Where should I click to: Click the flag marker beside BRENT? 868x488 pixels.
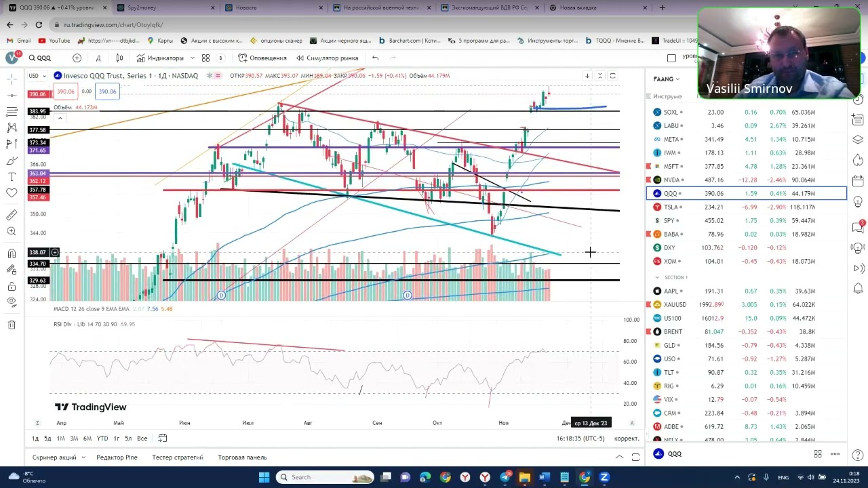point(649,331)
